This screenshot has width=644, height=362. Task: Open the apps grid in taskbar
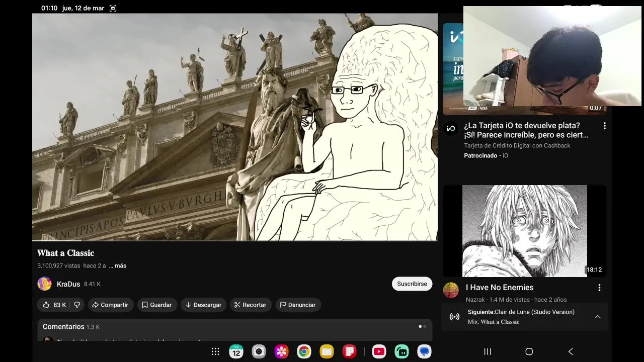pyautogui.click(x=215, y=351)
